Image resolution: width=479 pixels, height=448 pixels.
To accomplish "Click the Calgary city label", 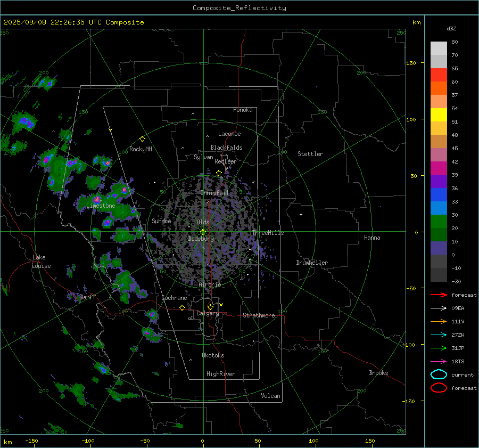I will [208, 313].
